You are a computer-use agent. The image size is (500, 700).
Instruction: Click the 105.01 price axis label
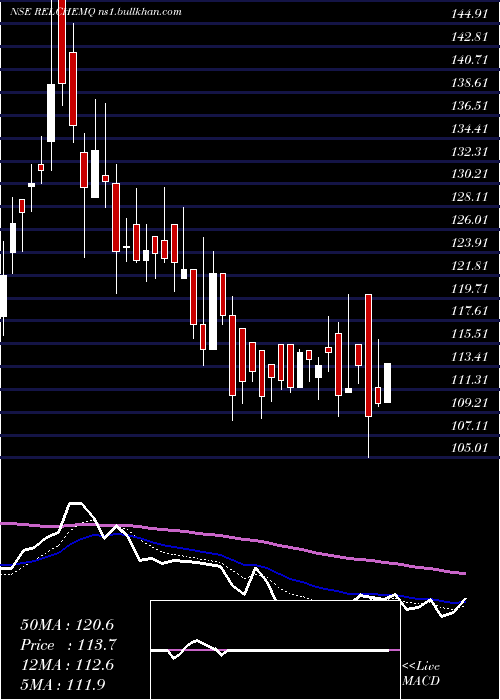(469, 447)
